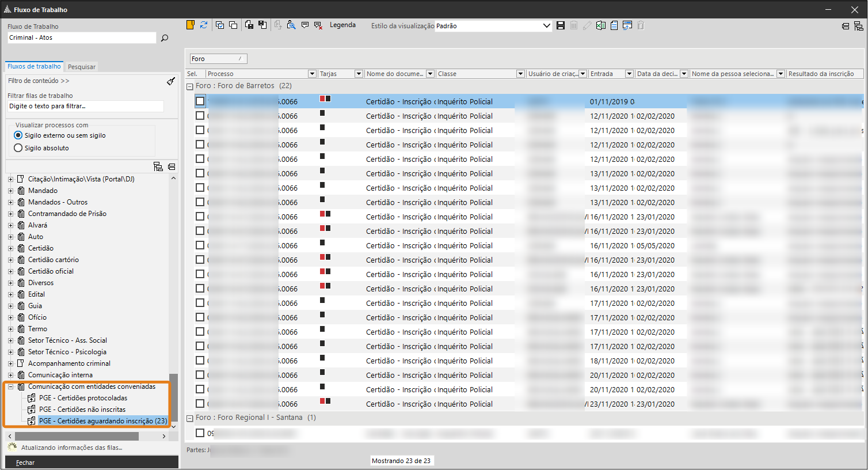Click the expand groups icon at top right

tap(858, 26)
